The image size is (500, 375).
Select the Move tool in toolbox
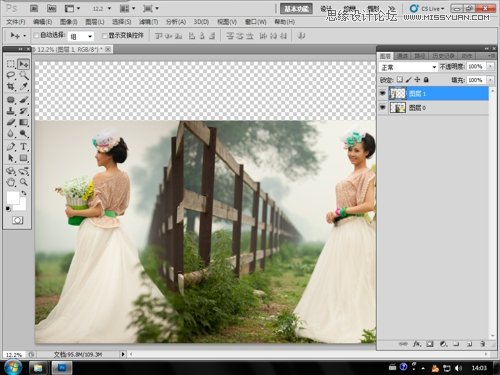(23, 64)
